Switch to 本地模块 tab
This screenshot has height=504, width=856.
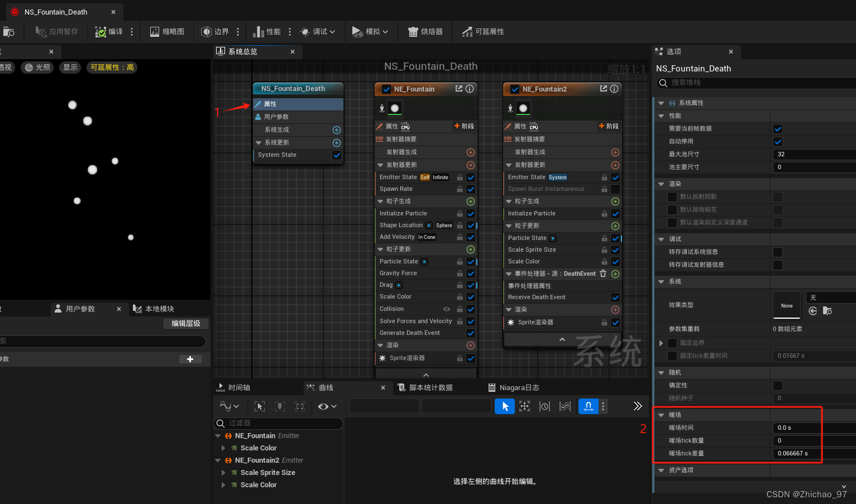[154, 309]
